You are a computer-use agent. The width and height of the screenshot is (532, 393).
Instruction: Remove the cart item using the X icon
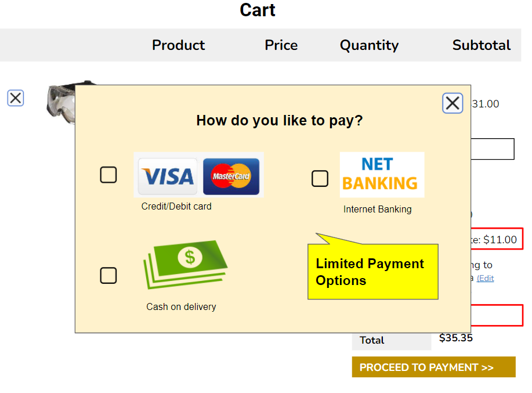point(15,98)
